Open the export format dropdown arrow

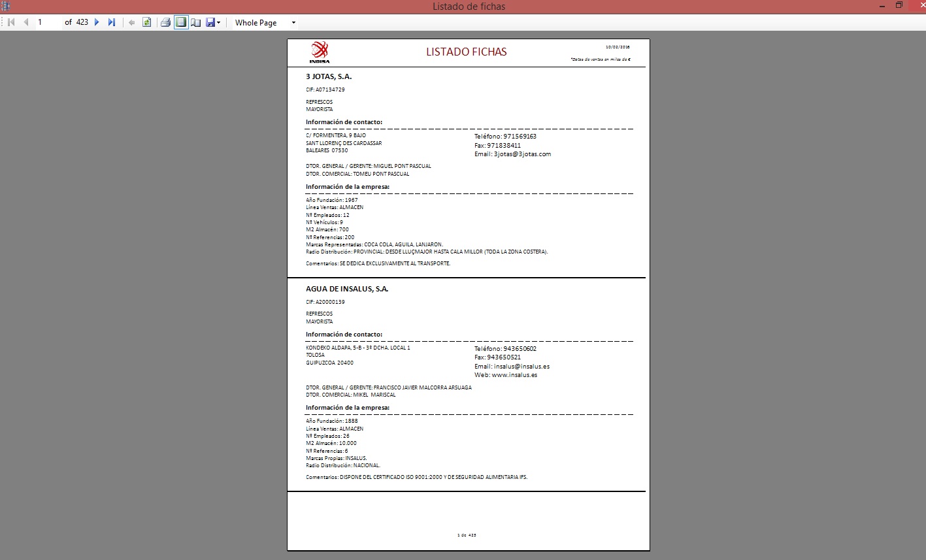tap(219, 22)
